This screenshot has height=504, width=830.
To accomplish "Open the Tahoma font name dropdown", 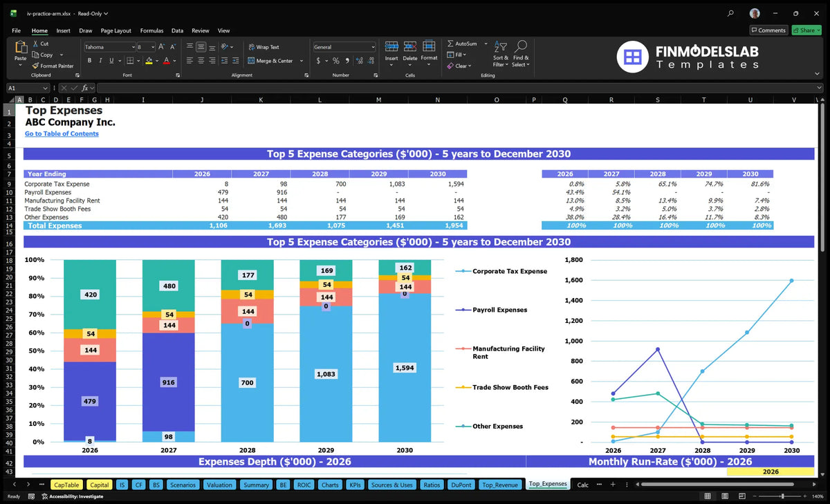I will 132,47.
